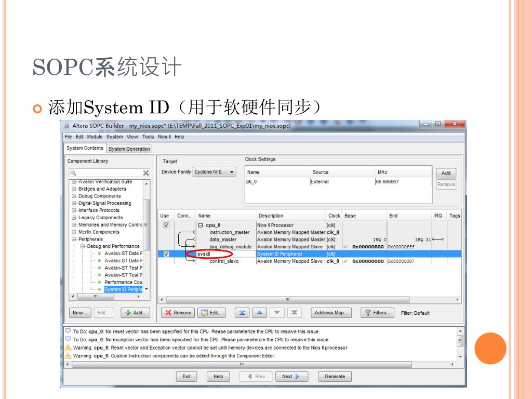This screenshot has width=532, height=399.
Task: Click Add component button
Action: (136, 313)
